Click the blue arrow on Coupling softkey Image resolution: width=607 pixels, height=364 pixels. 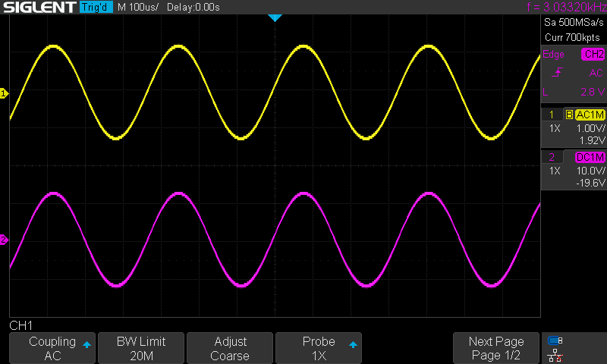pyautogui.click(x=86, y=344)
